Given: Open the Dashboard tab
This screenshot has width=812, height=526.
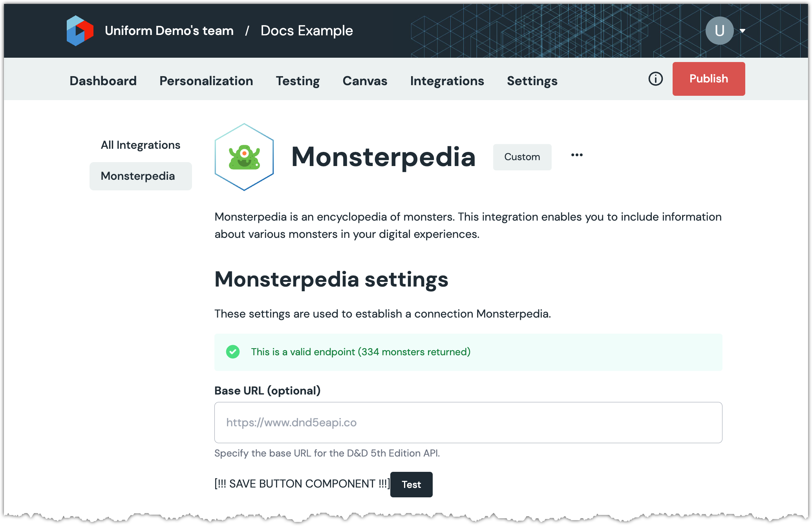Looking at the screenshot, I should pos(103,81).
